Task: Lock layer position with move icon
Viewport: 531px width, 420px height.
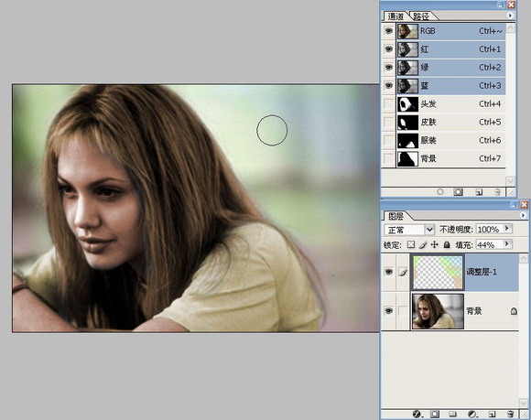Action: [435, 244]
